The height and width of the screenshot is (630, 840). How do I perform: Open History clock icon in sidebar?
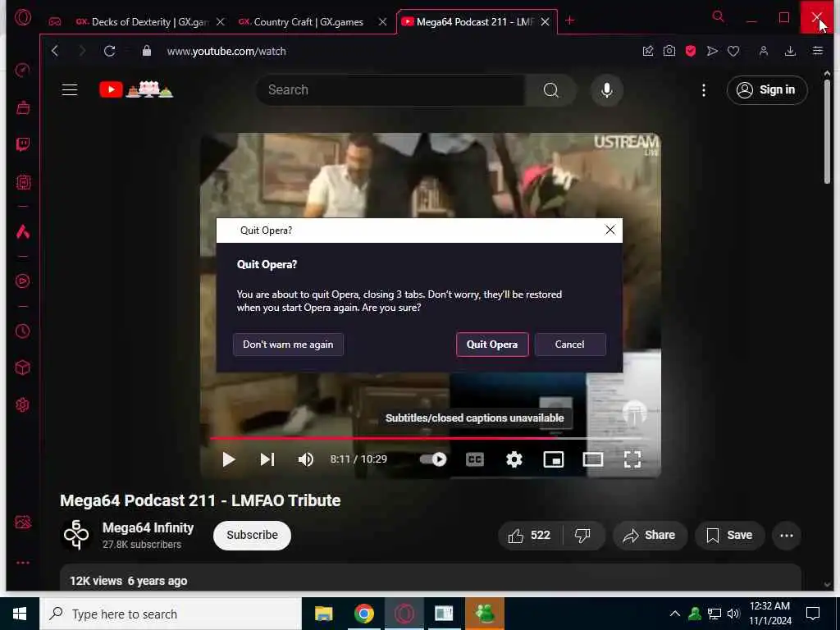pos(22,331)
